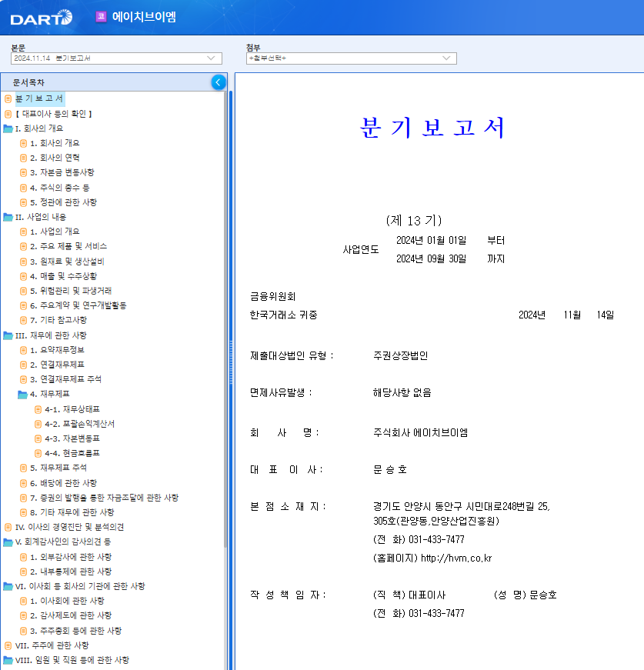Open '4-1. 재무상태표' section
Viewport: 644px width, 670px height.
72,409
